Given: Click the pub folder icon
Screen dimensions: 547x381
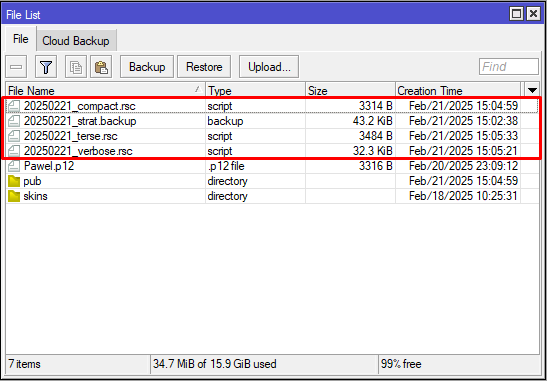Looking at the screenshot, I should click(14, 181).
